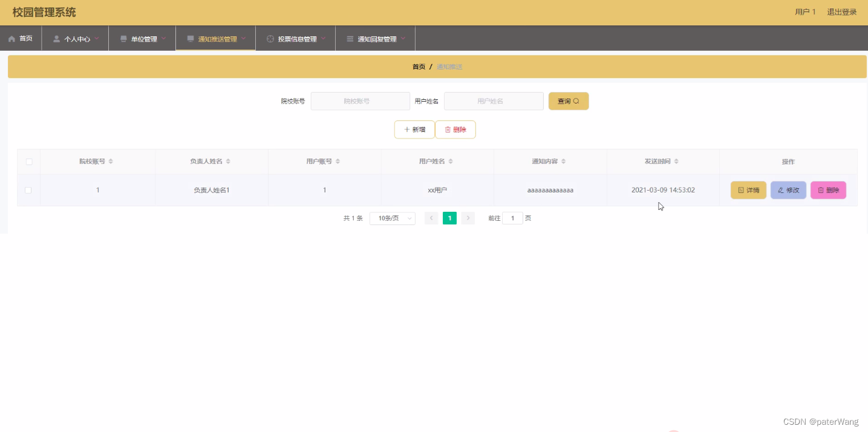
Task: Expand the 通知推送管理 menu arrow
Action: 243,38
